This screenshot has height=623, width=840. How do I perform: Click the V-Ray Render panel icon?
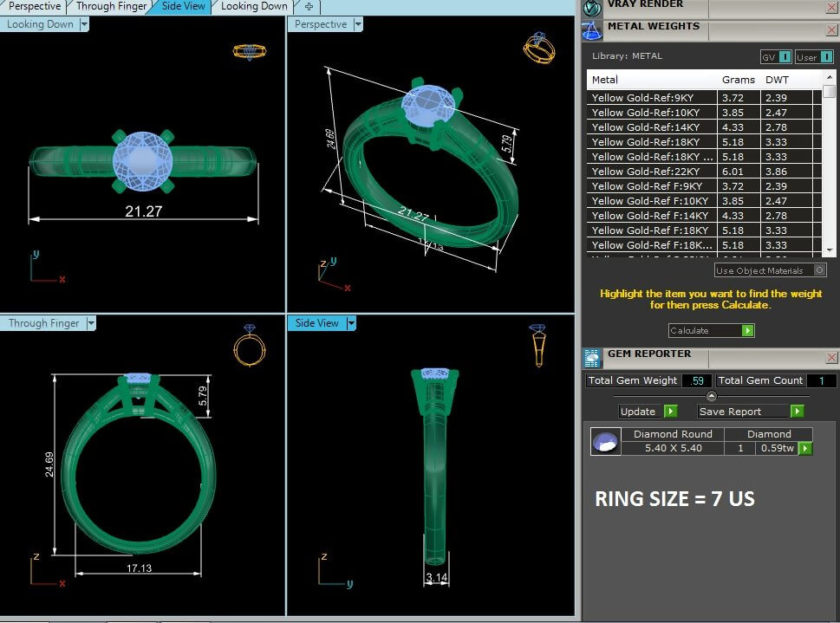[592, 8]
